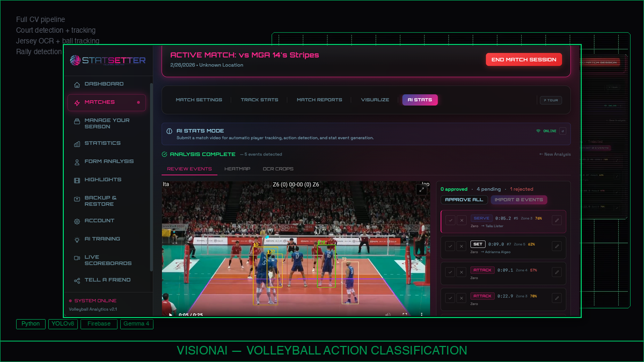This screenshot has width=644, height=362.
Task: Select the Matches lightning icon
Action: pyautogui.click(x=76, y=102)
